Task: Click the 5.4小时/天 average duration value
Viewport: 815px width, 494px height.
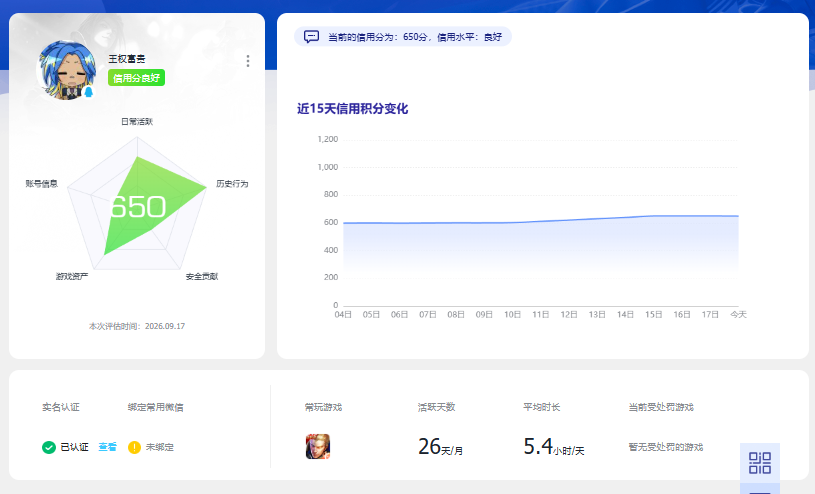Action: tap(554, 447)
